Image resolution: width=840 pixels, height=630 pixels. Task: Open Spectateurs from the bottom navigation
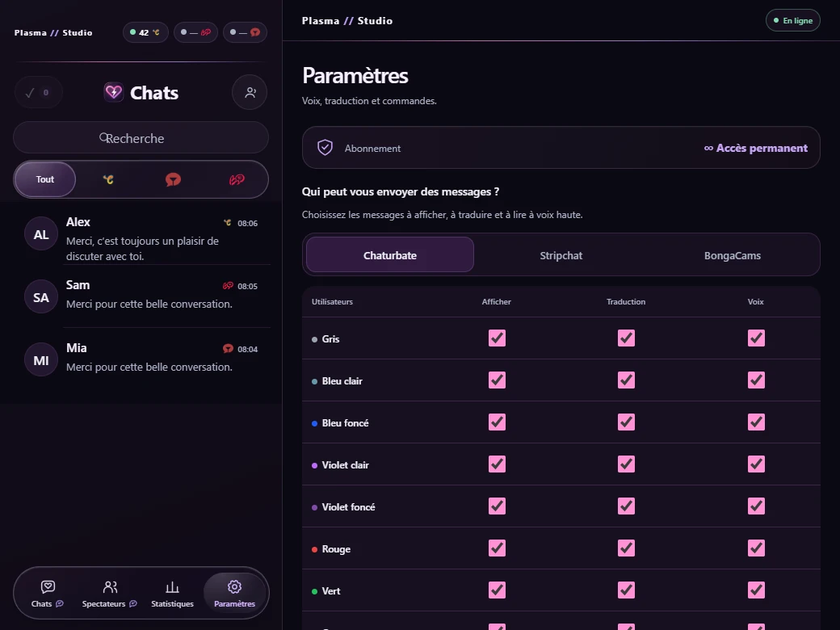(x=110, y=594)
